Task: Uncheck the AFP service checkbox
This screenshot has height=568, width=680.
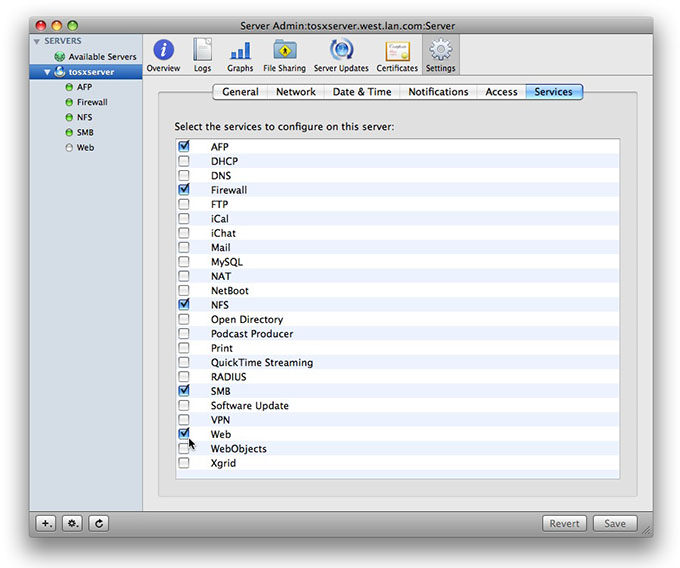Action: coord(184,146)
